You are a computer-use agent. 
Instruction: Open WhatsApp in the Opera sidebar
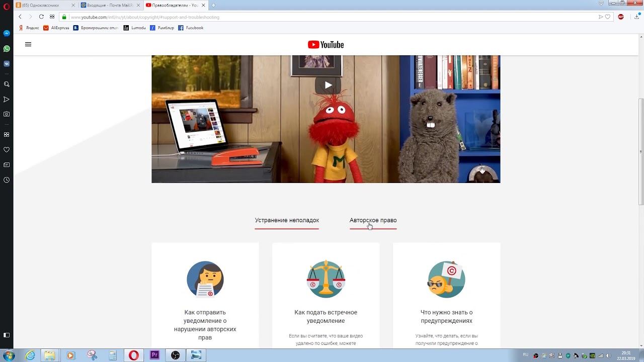tap(7, 49)
